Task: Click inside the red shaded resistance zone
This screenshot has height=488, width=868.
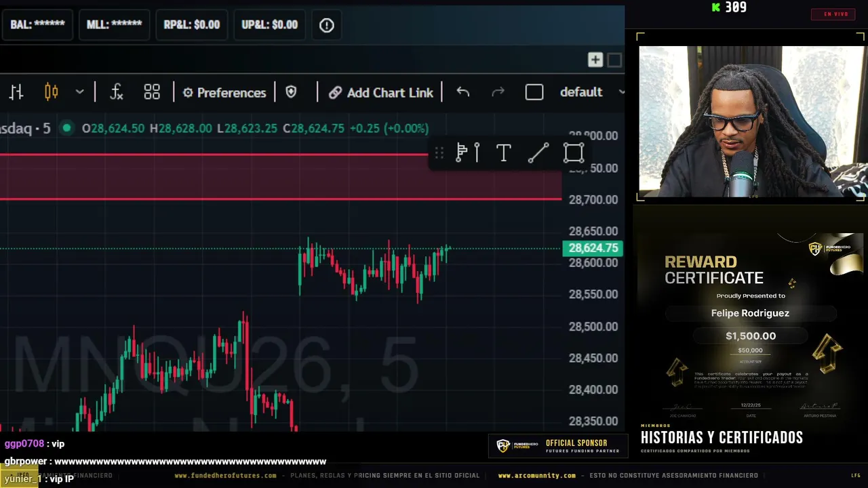Action: (281, 177)
